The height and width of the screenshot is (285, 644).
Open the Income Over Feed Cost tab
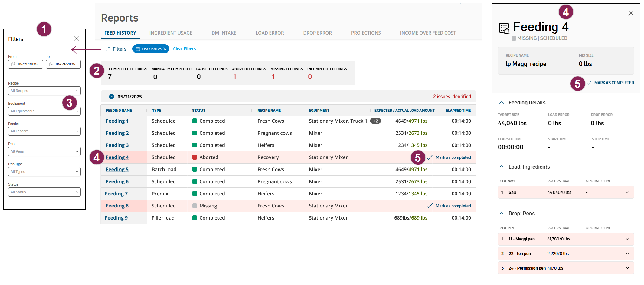point(428,33)
